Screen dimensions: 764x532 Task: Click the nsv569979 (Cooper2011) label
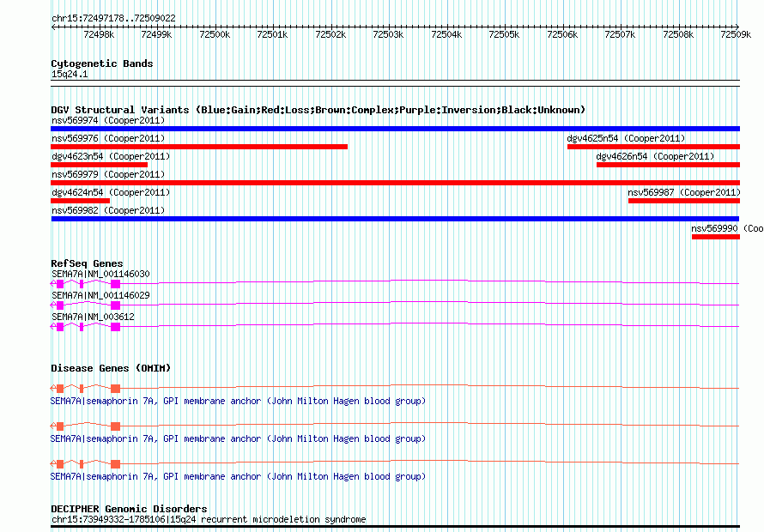click(108, 174)
